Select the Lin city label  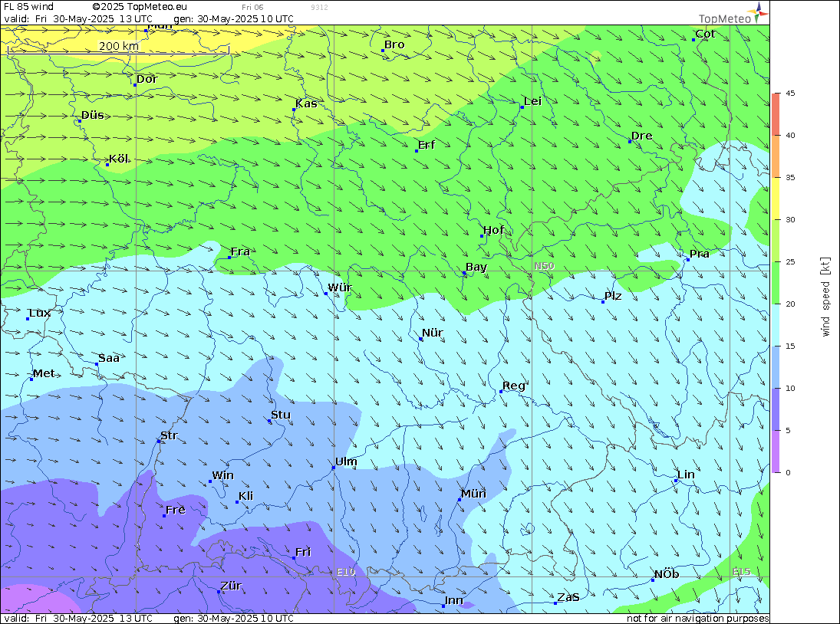point(686,475)
